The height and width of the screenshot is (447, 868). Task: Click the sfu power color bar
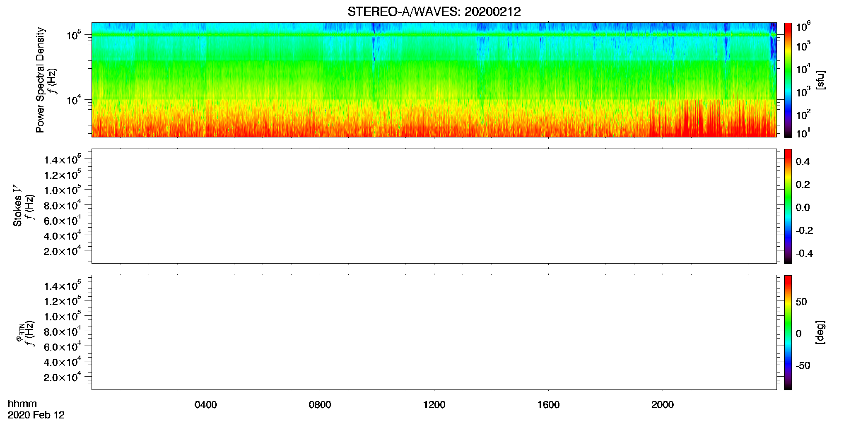pos(788,80)
